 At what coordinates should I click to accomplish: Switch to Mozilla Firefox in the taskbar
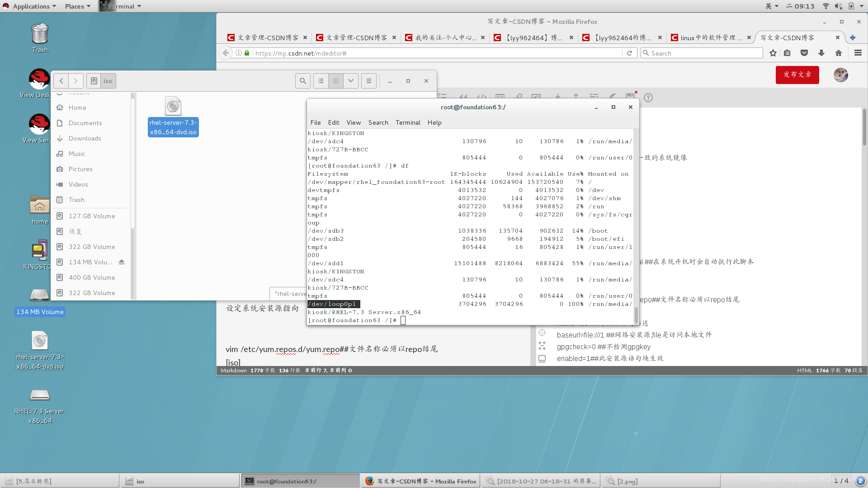(x=421, y=481)
